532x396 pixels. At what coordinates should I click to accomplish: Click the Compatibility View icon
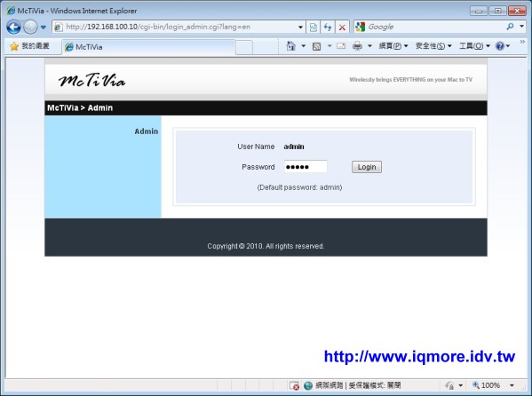pyautogui.click(x=313, y=28)
